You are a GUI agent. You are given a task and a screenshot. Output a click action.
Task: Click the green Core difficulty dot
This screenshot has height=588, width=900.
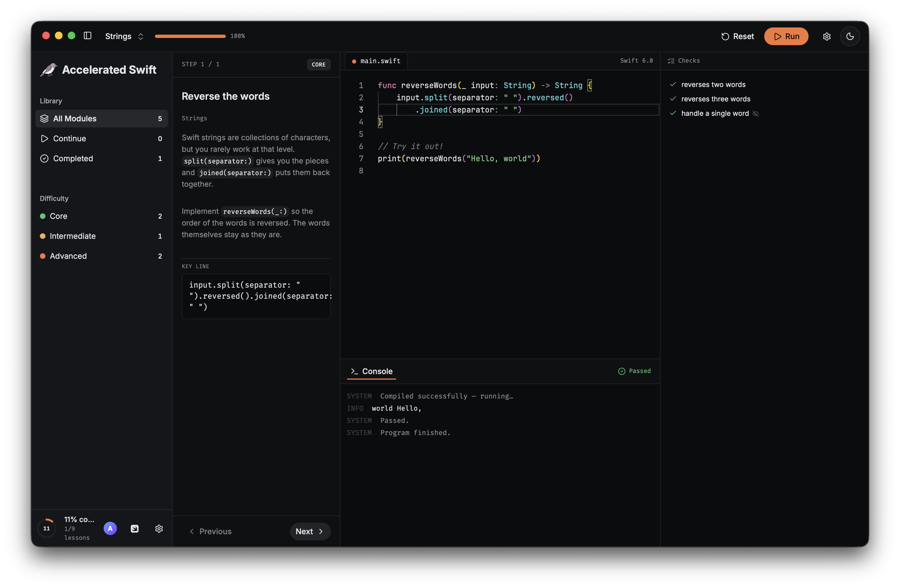[43, 216]
